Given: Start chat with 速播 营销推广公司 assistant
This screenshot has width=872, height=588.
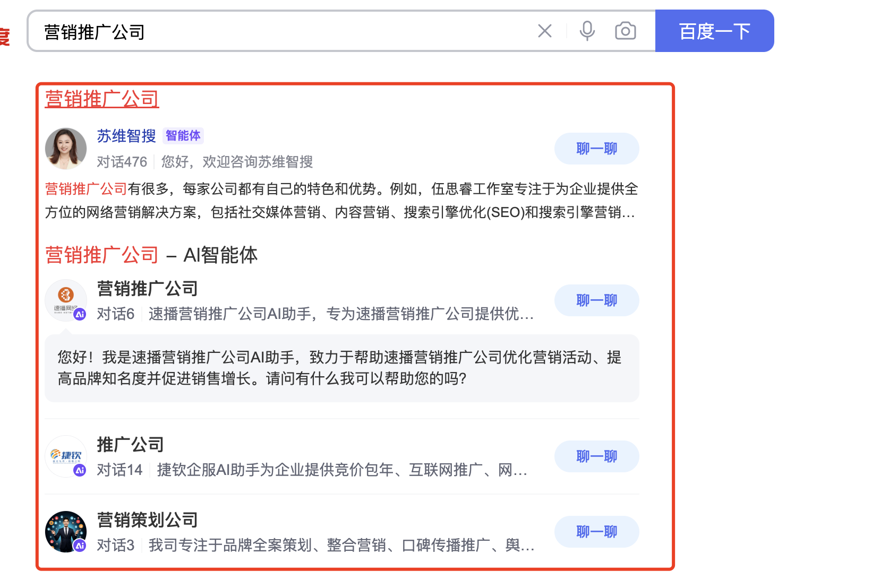Looking at the screenshot, I should [596, 300].
